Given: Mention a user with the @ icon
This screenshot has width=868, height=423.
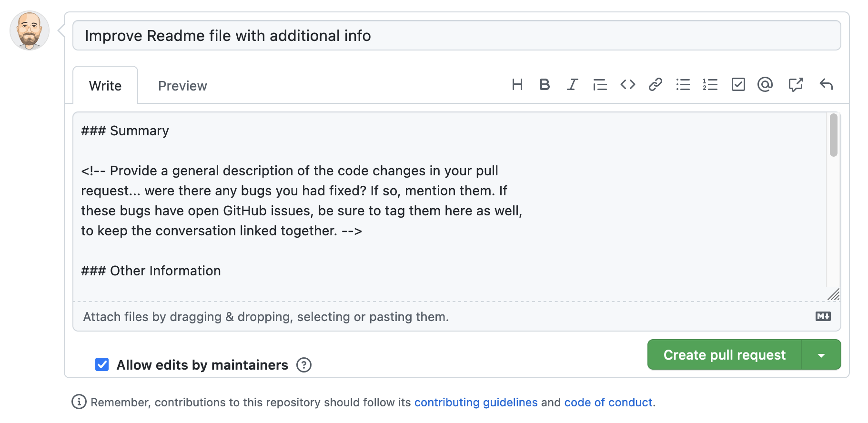Looking at the screenshot, I should tap(765, 84).
